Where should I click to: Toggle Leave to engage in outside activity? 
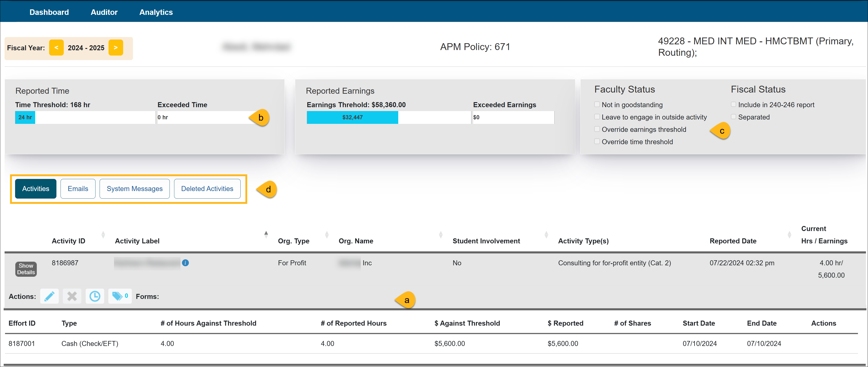click(597, 117)
